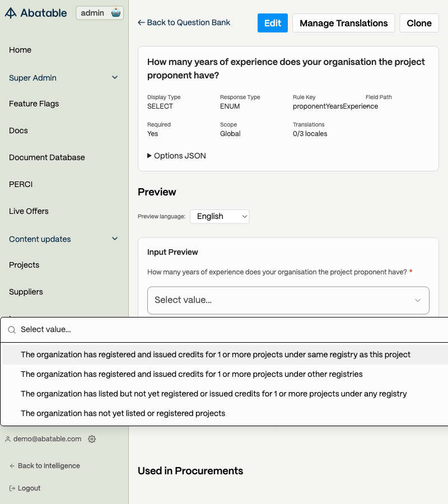Click the blue Edit button
Viewport: 448px width, 504px height.
tap(273, 23)
